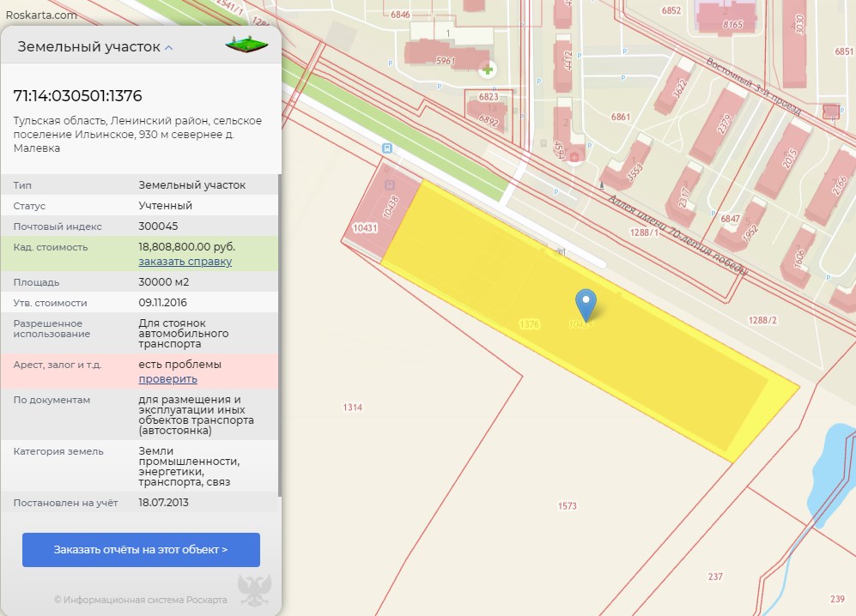The width and height of the screenshot is (856, 616).
Task: Click the info panel vertical scrollbar
Action: click(x=279, y=335)
